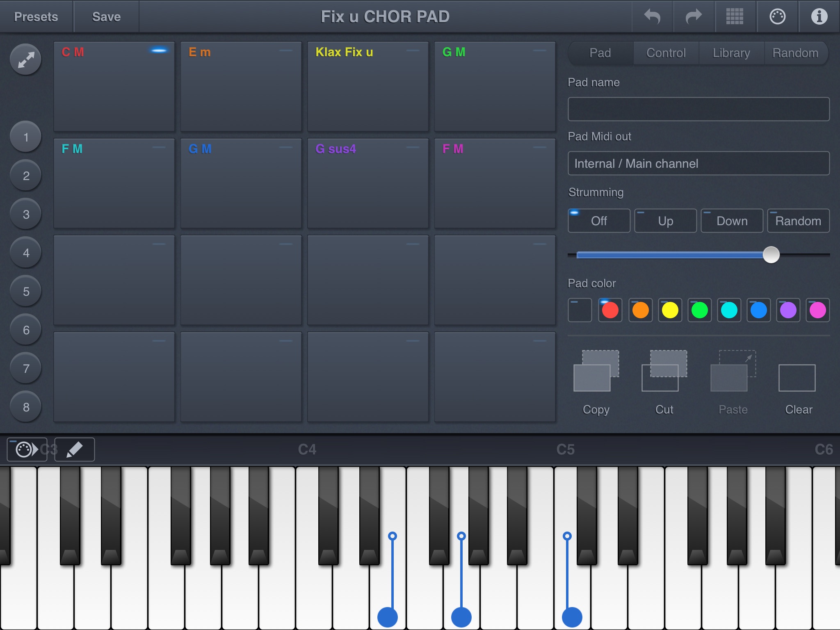
Task: Click the Paste pad icon
Action: tap(733, 371)
